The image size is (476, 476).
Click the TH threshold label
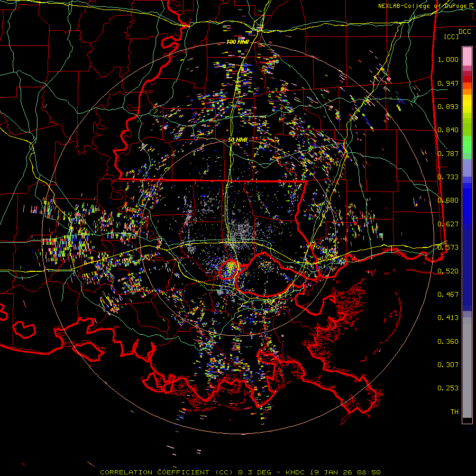(x=454, y=411)
